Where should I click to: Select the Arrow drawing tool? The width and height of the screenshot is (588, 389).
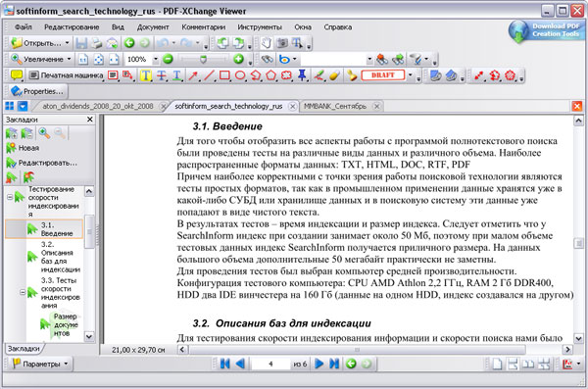coord(193,75)
